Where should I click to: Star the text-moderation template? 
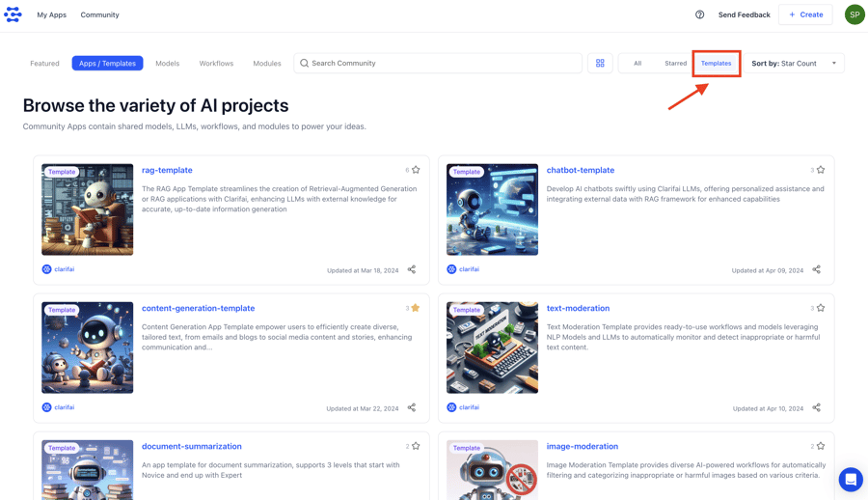[821, 308]
